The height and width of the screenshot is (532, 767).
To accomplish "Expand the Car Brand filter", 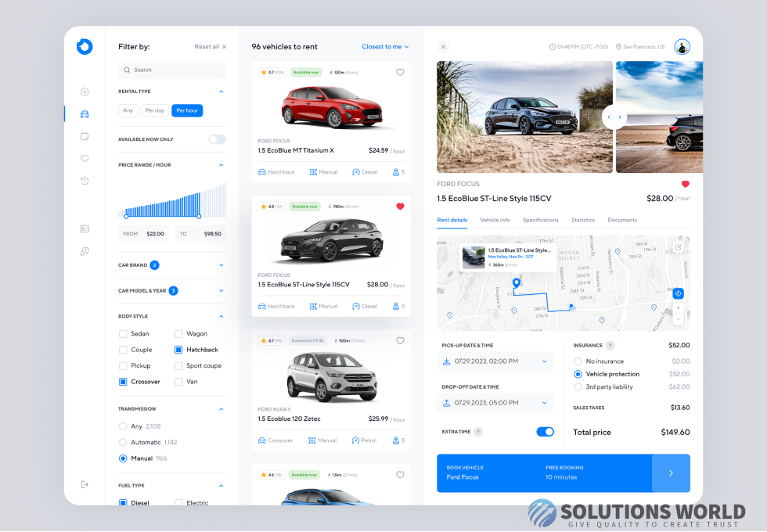I will (221, 265).
